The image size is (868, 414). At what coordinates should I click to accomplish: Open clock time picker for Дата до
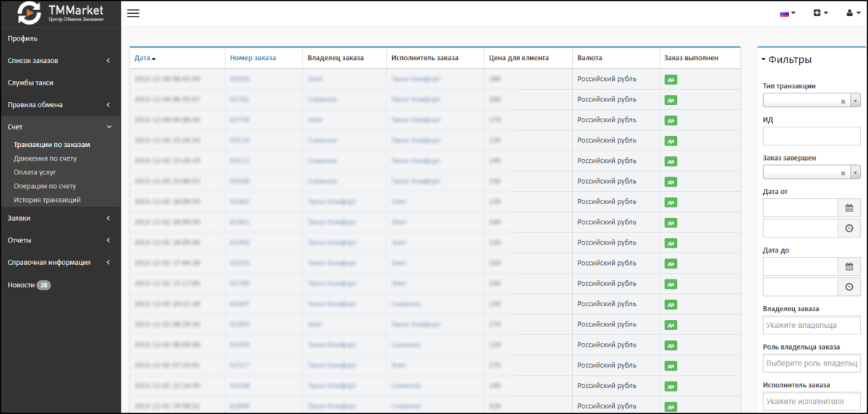click(x=849, y=287)
